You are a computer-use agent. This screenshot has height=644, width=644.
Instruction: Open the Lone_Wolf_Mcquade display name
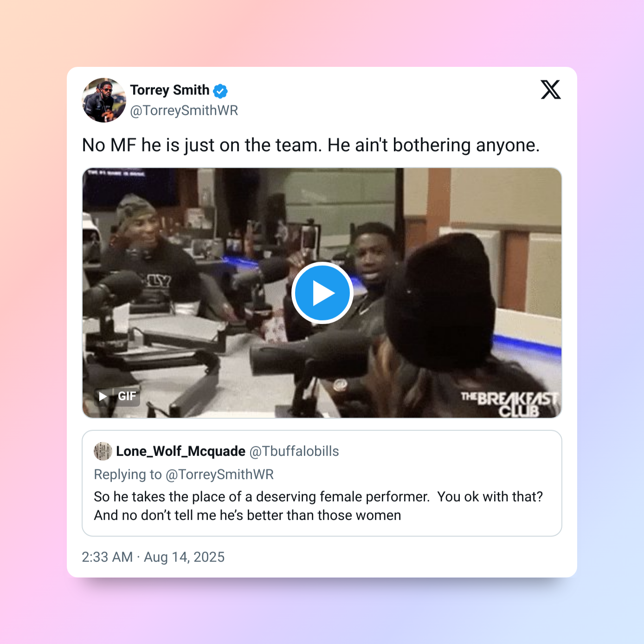(x=180, y=451)
